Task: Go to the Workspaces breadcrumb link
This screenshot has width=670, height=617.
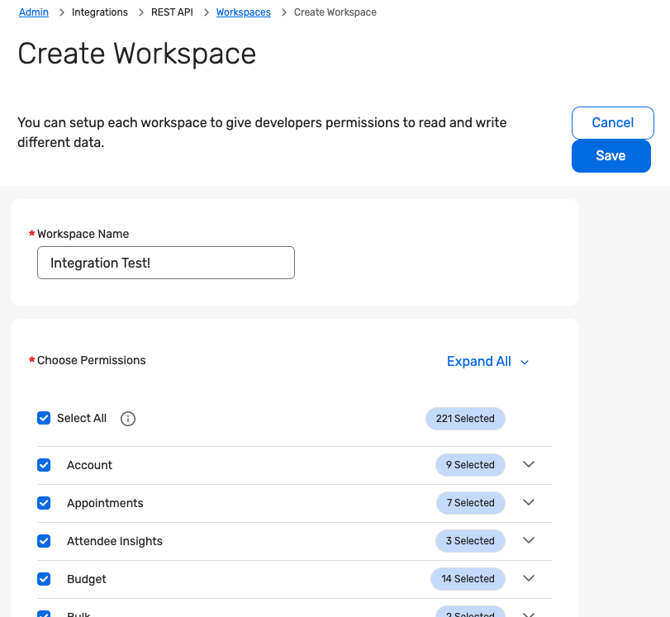Action: [243, 12]
